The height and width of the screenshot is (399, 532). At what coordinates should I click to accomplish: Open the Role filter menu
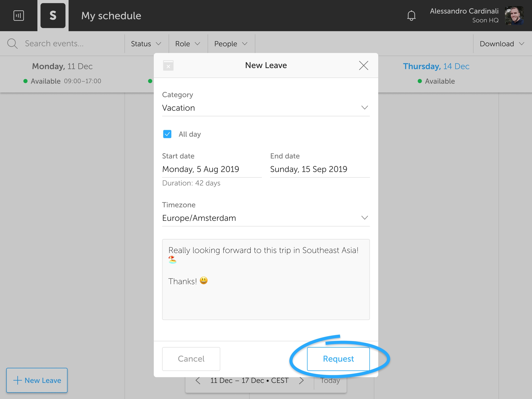(x=187, y=44)
